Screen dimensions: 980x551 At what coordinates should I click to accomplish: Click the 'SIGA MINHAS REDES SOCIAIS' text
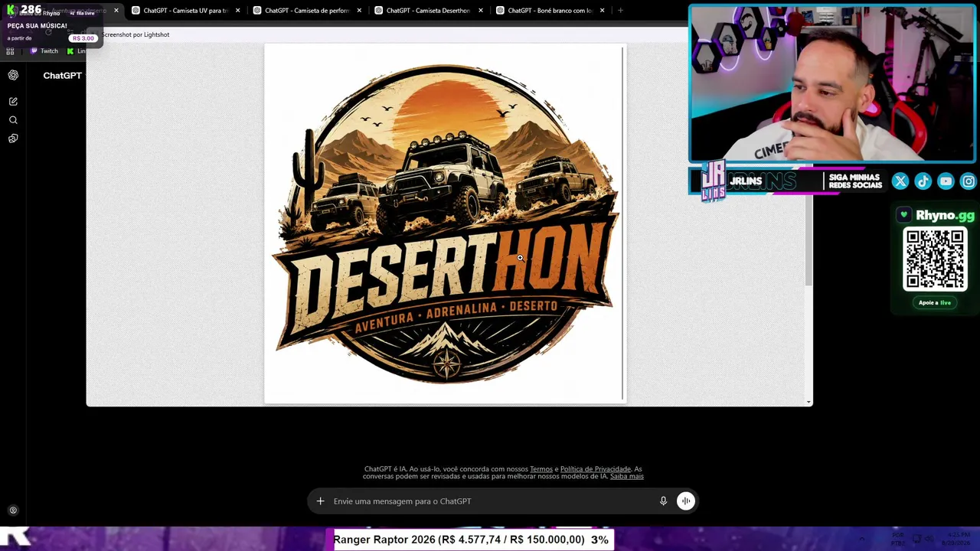[855, 181]
